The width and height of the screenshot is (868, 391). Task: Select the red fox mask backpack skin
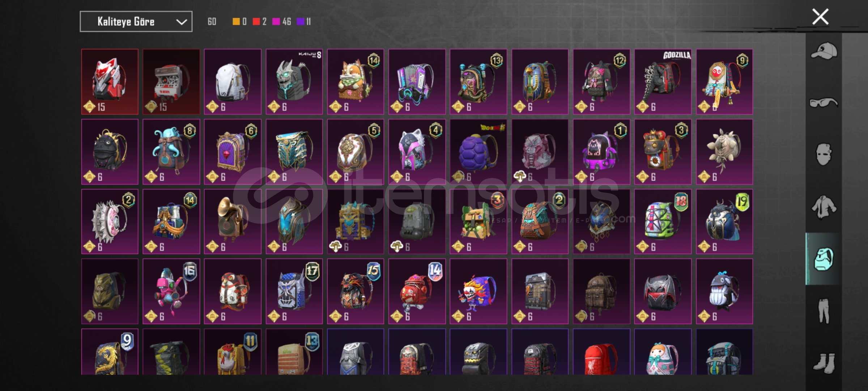(110, 82)
